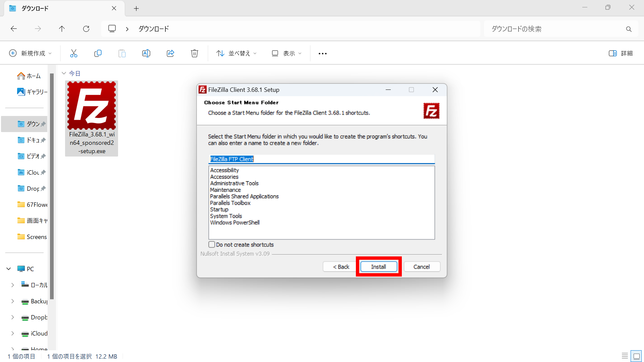Image resolution: width=644 pixels, height=362 pixels.
Task: Refresh the Downloads folder
Action: click(86, 29)
